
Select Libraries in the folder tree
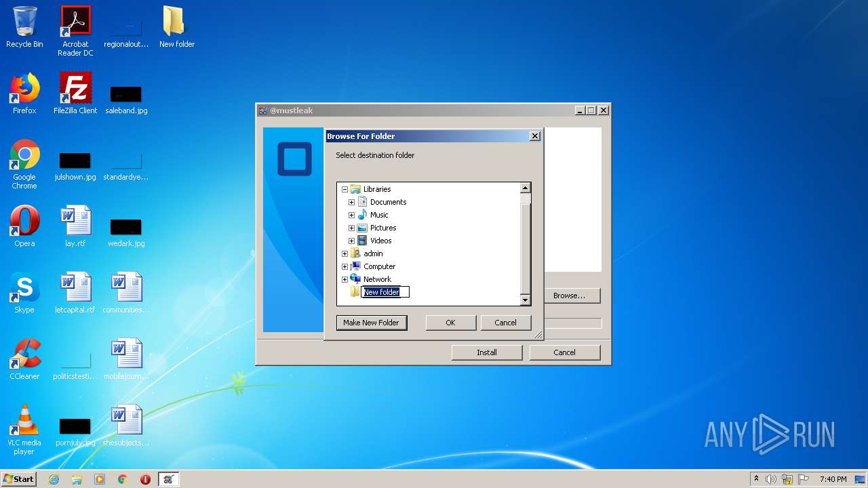pyautogui.click(x=377, y=189)
